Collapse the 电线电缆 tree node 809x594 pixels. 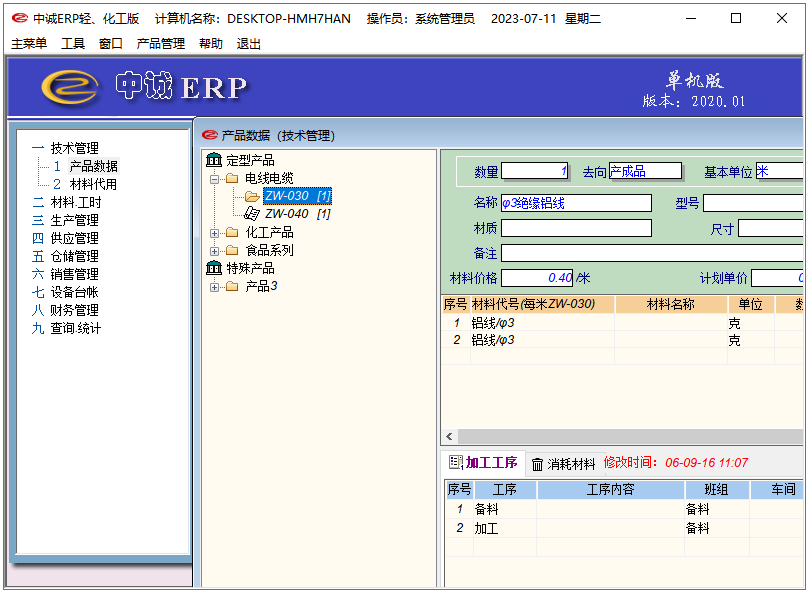(215, 178)
